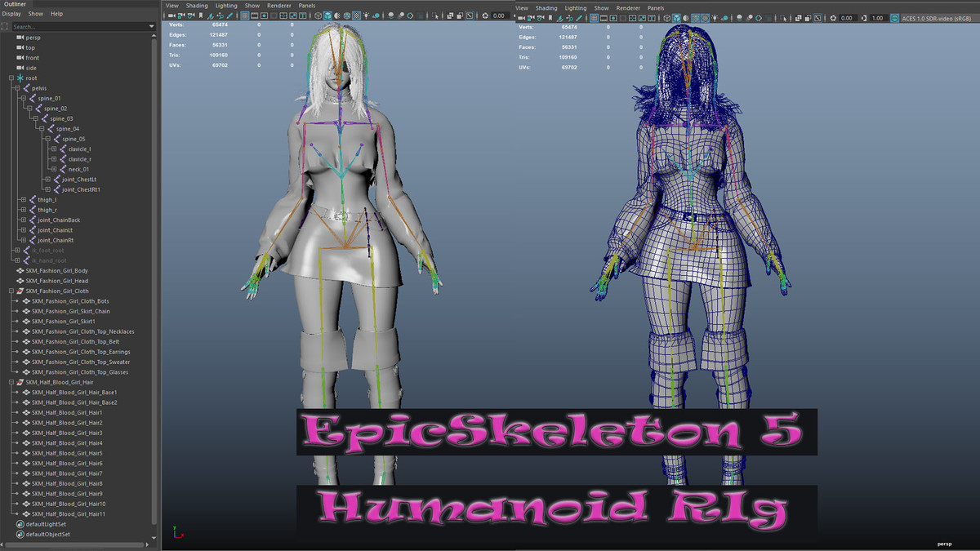Open Shading menu in left viewport
Viewport: 980px width, 551px height.
click(x=196, y=6)
